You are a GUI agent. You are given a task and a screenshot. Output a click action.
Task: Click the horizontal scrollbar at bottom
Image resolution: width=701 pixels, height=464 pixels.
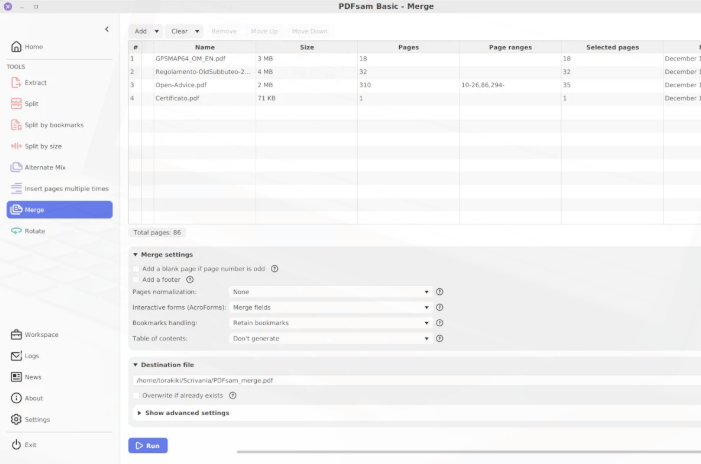[x=469, y=451]
